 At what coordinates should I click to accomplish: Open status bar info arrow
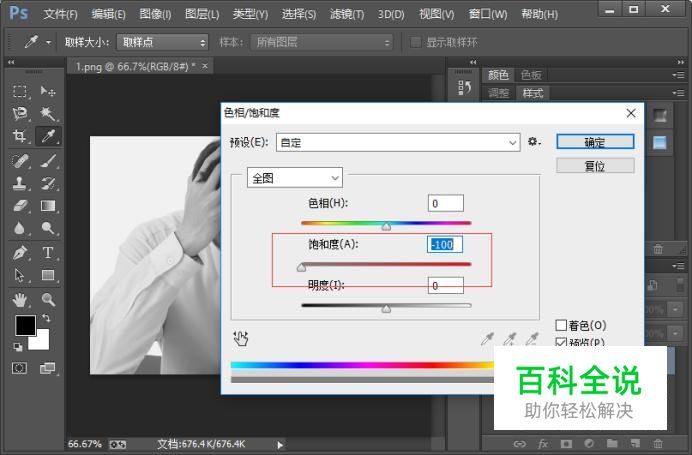[x=280, y=445]
